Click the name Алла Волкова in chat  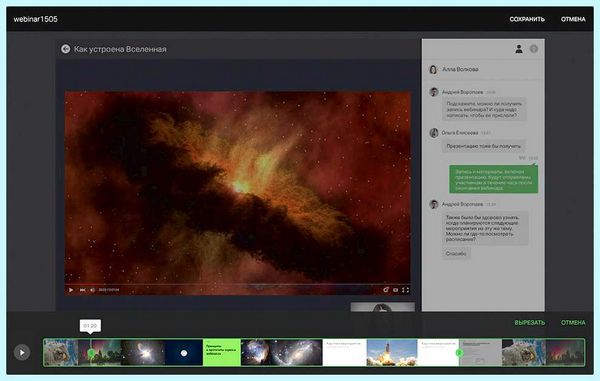point(460,69)
